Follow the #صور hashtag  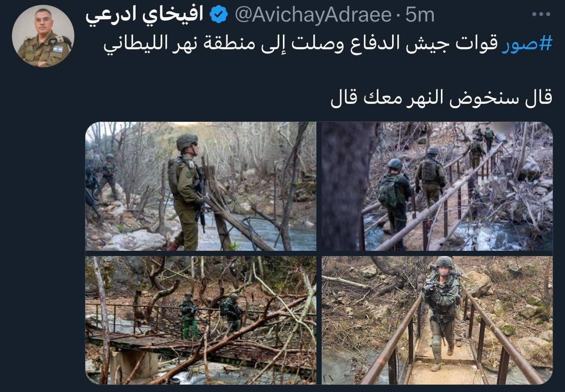pyautogui.click(x=527, y=44)
